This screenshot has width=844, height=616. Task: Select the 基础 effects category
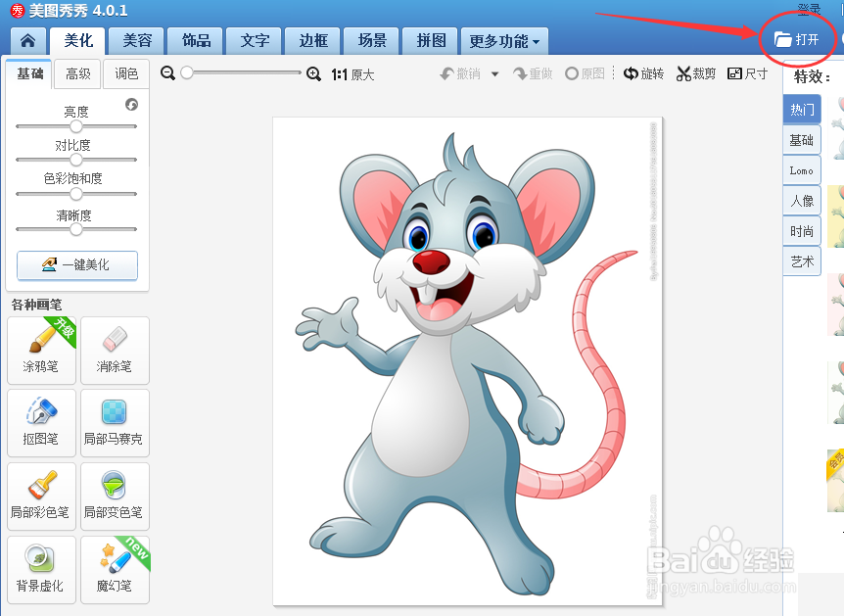tap(802, 140)
